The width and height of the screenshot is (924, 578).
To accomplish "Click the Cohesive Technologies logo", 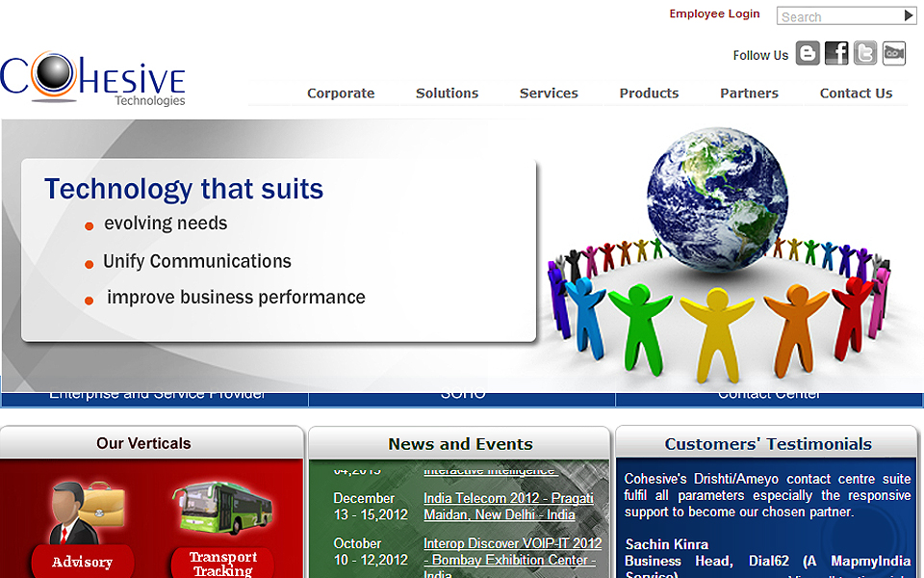I will click(93, 78).
